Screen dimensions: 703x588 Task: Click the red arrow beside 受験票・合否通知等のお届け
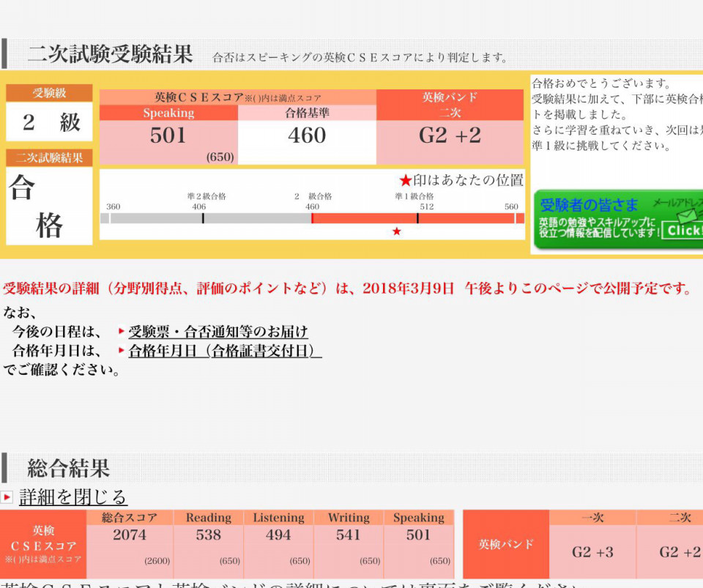point(121,331)
